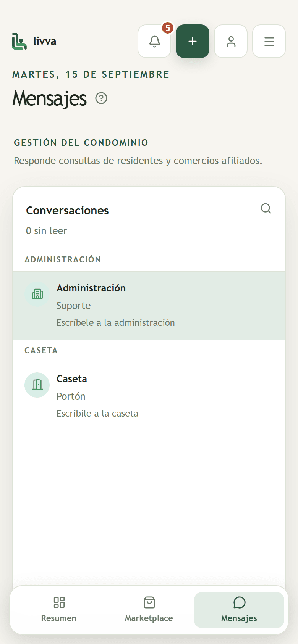Click the CASETA section label
Image resolution: width=298 pixels, height=644 pixels.
(x=41, y=350)
